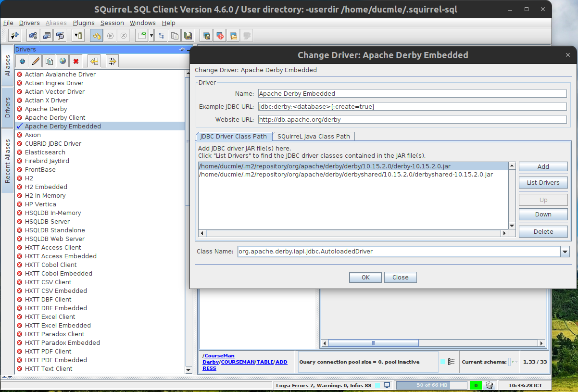Open Global Preferences from the toolbar
Screen dimensions: 578x392
pos(33,35)
